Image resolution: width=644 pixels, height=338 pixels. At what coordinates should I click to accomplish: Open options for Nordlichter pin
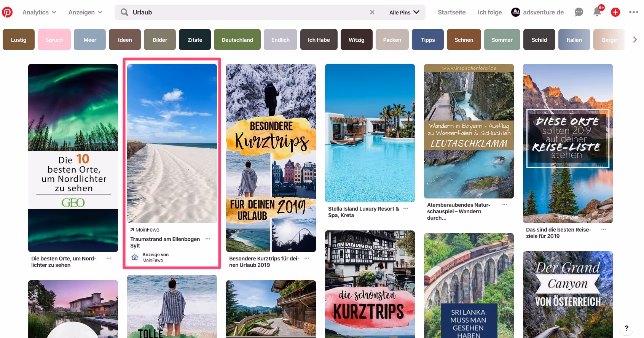[x=109, y=258]
